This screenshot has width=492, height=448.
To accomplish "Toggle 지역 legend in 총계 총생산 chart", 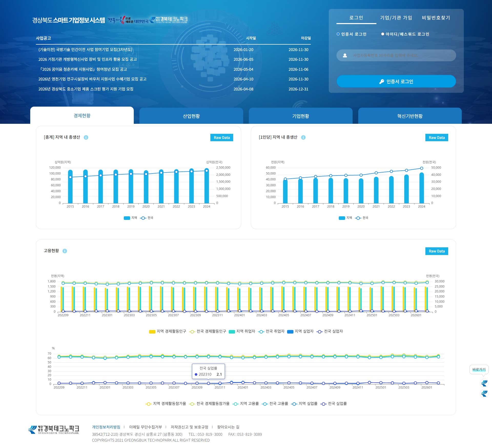I will click(130, 218).
